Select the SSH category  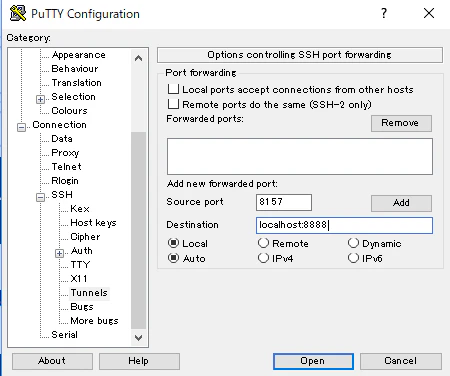pyautogui.click(x=62, y=195)
